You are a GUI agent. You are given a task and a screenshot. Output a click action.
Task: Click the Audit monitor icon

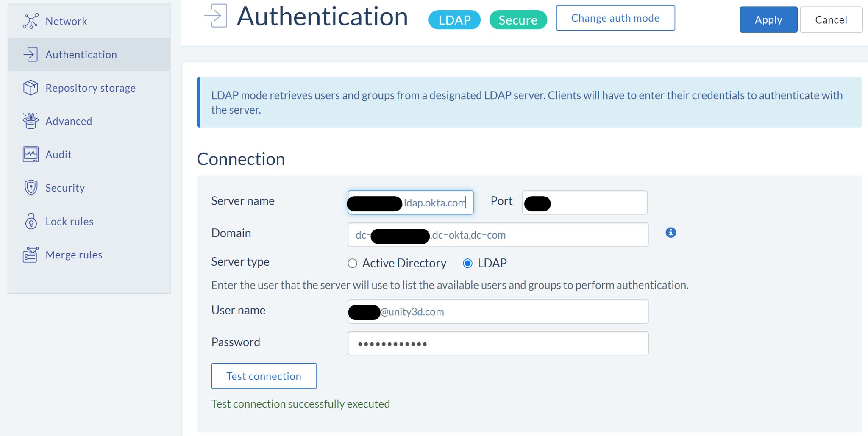[31, 155]
